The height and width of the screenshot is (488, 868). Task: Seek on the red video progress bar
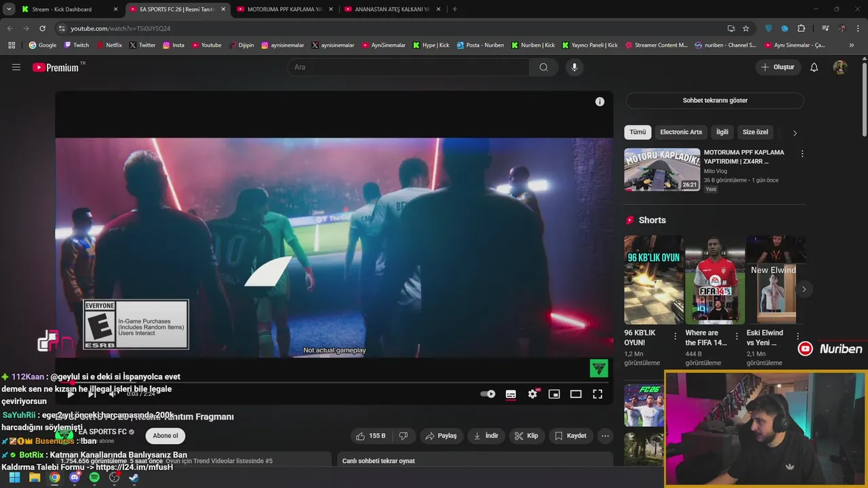[334, 382]
